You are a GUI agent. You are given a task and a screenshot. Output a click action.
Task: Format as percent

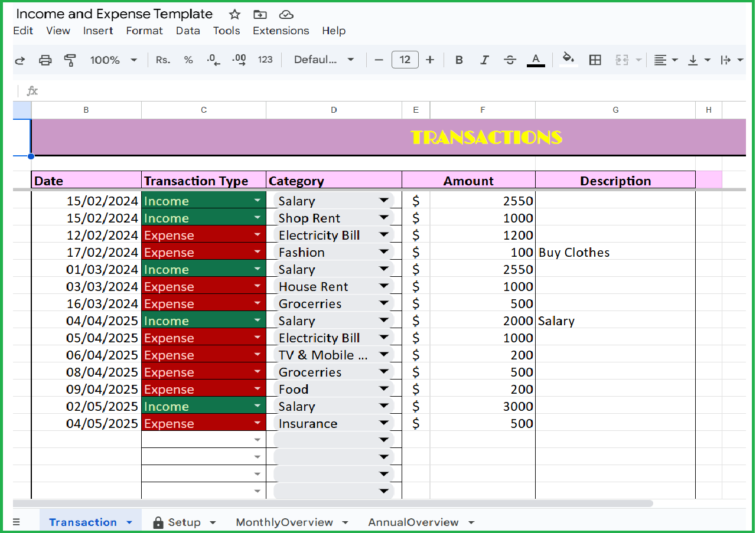[x=188, y=60]
